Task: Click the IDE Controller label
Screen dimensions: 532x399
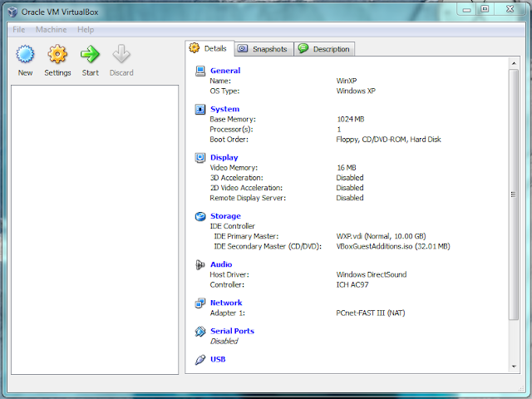Action: pyautogui.click(x=232, y=226)
